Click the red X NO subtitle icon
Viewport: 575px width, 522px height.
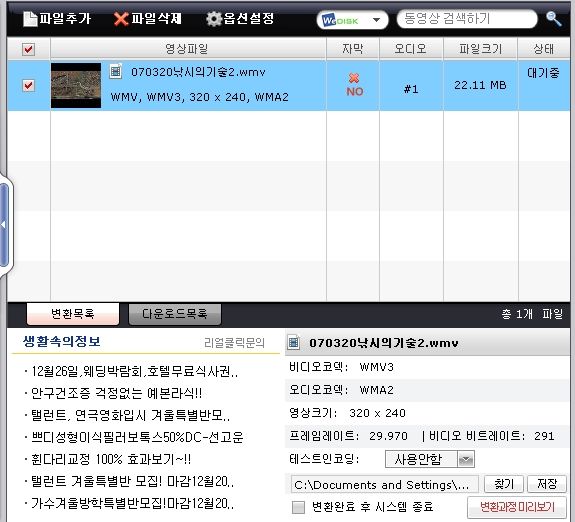click(355, 85)
